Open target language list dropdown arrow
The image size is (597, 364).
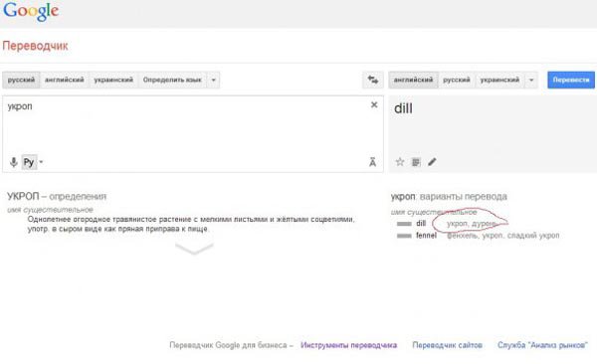coord(531,80)
